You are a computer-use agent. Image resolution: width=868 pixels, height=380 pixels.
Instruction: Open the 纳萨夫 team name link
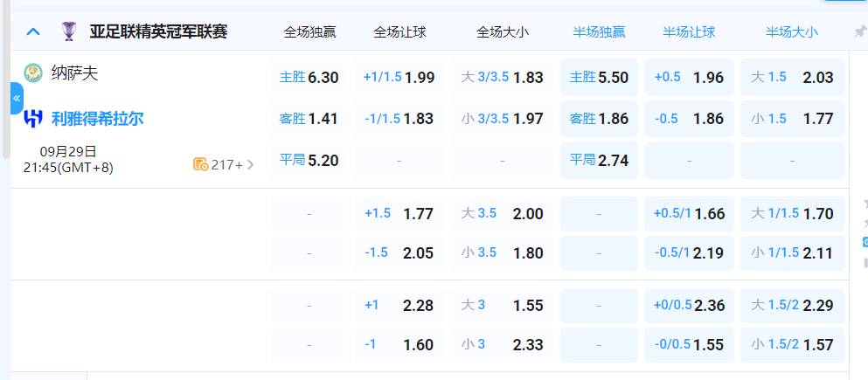(75, 73)
